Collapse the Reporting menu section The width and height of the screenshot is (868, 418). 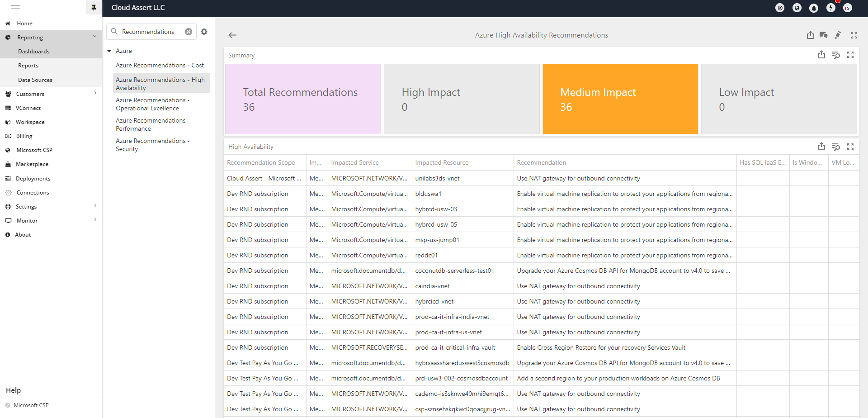pos(94,37)
